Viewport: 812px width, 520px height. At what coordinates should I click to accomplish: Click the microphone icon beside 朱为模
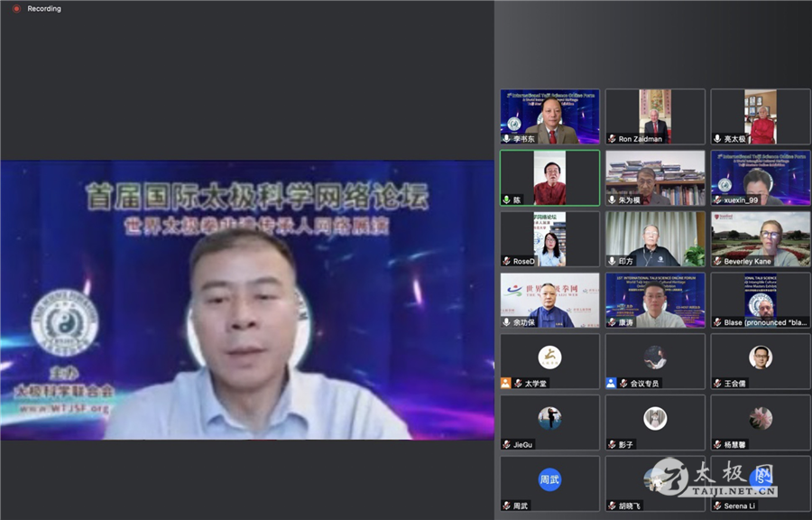[x=613, y=200]
